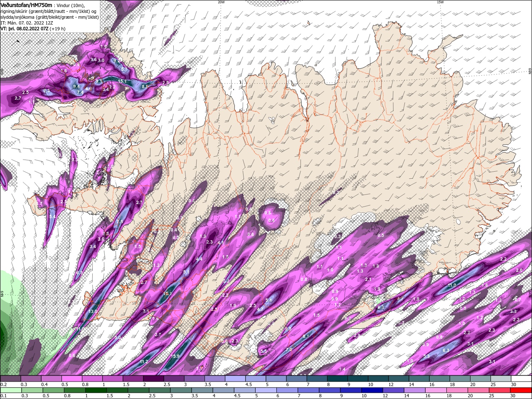Click dark plum swatch near 2 in snow legend

pyautogui.click(x=153, y=379)
